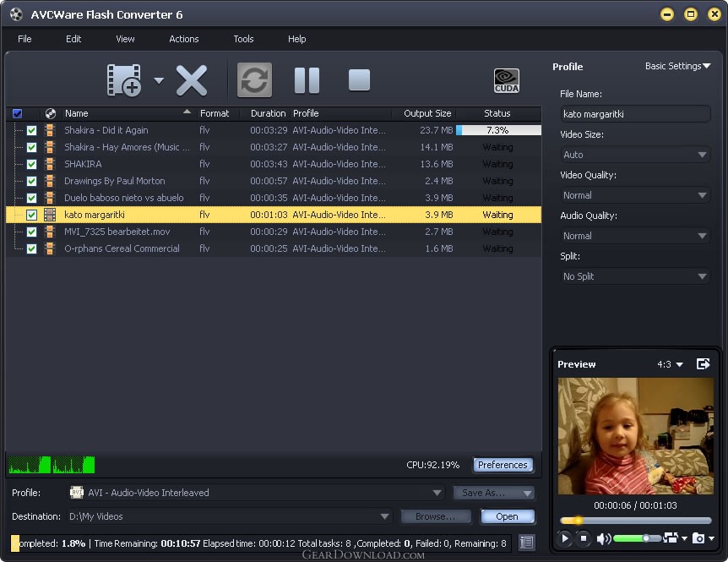Uncheck Shakira - Did it Again checkbox

click(x=31, y=130)
